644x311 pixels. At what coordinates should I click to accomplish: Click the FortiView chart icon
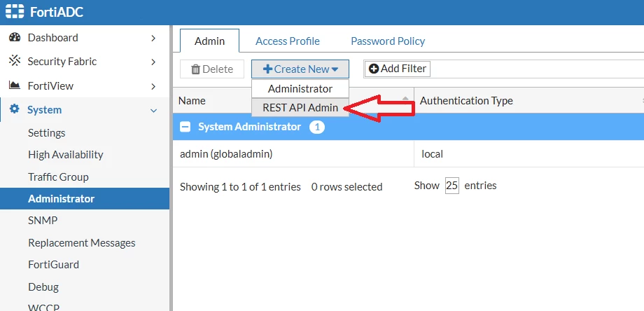click(x=15, y=85)
